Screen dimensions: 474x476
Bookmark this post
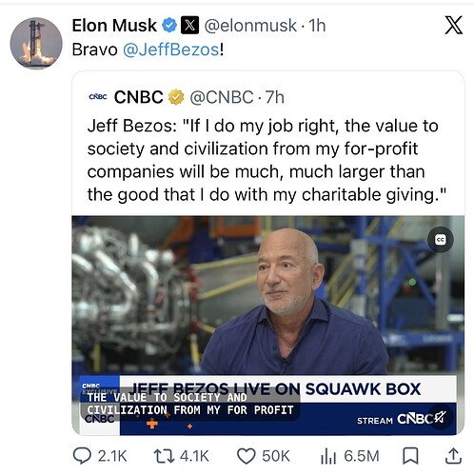pyautogui.click(x=410, y=456)
